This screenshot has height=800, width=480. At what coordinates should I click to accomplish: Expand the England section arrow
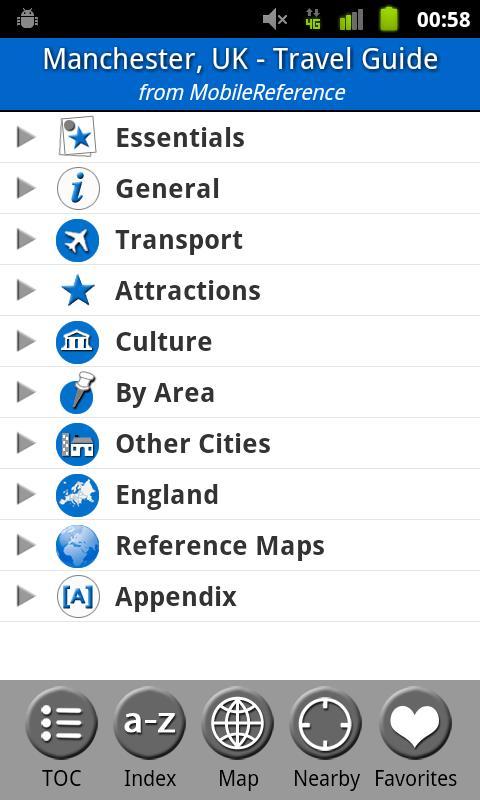26,494
